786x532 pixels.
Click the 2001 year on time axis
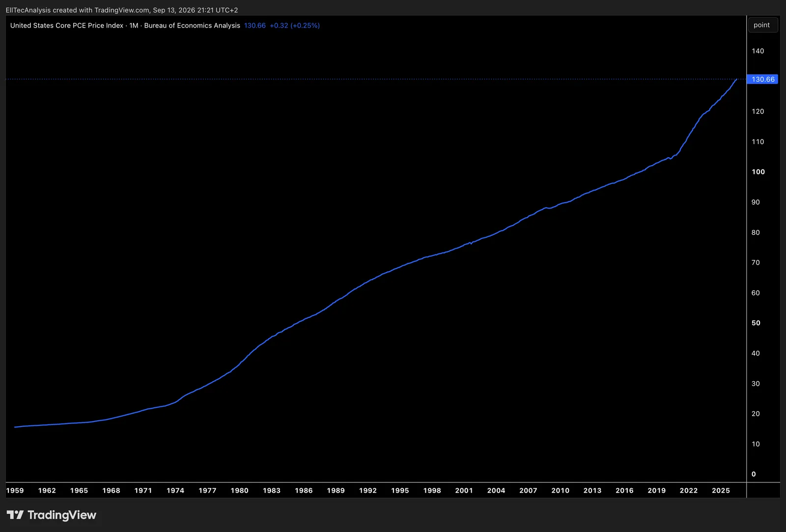[464, 490]
